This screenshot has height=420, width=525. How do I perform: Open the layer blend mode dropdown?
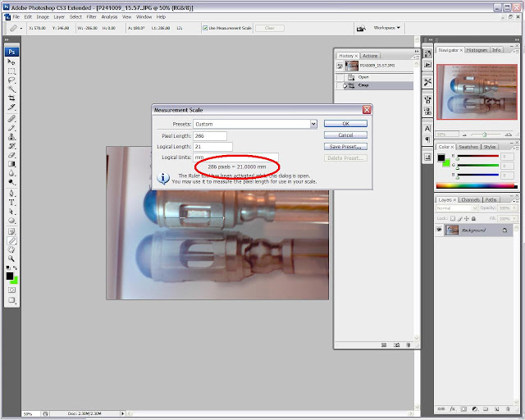tap(457, 208)
